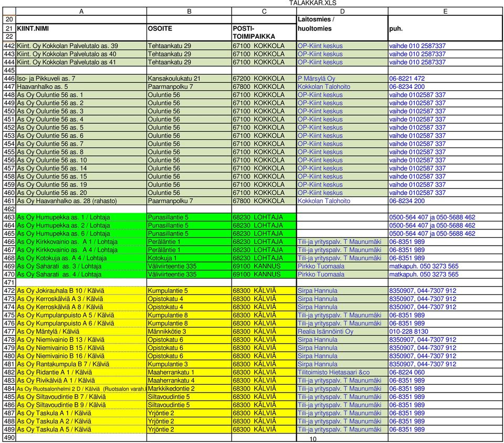Click the POSTI-TOIMIPAIKKA header cell
The height and width of the screenshot is (443, 504).
(264, 32)
